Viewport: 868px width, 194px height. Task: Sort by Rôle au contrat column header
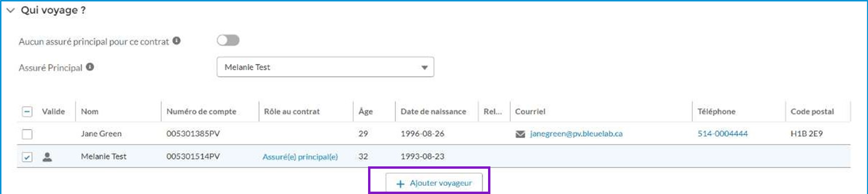[292, 112]
